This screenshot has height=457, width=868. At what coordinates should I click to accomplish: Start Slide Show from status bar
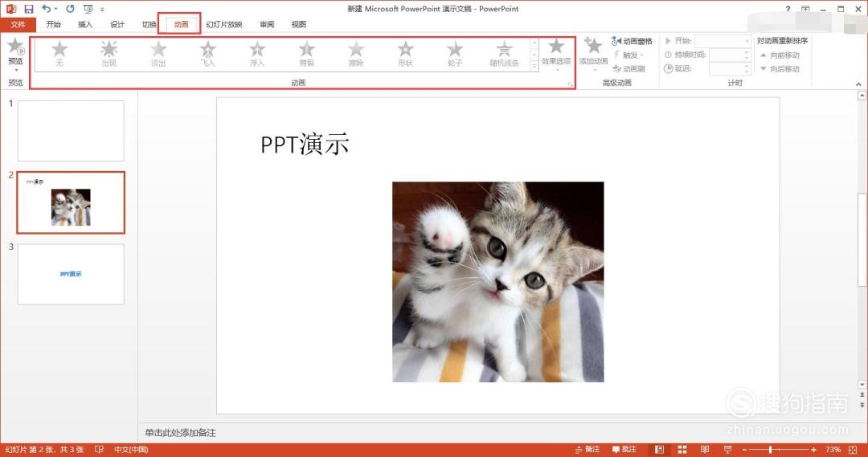click(727, 450)
